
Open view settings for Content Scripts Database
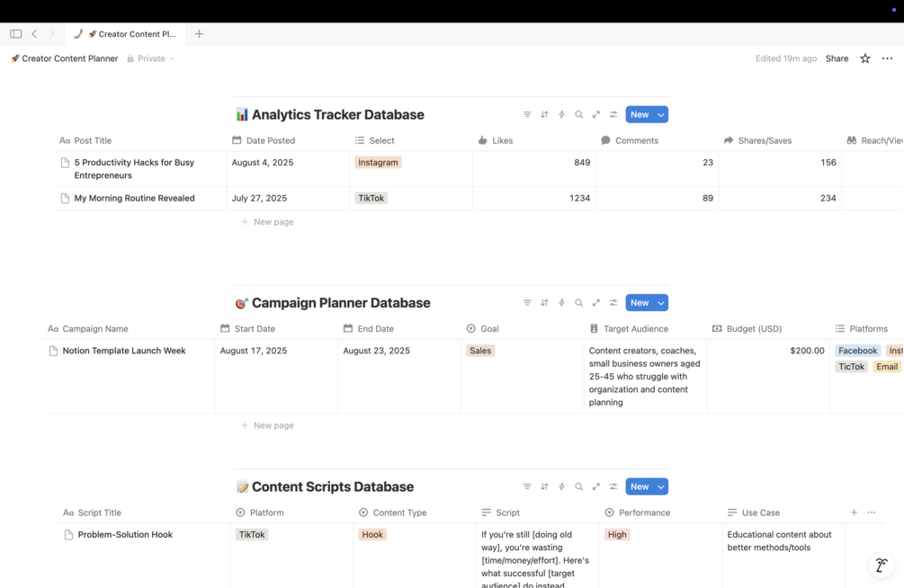coord(613,487)
